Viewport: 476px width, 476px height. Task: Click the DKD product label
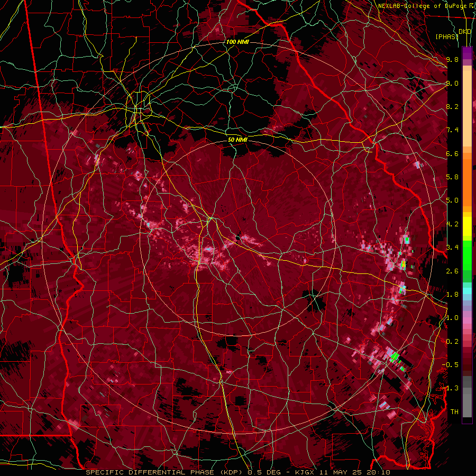point(465,32)
